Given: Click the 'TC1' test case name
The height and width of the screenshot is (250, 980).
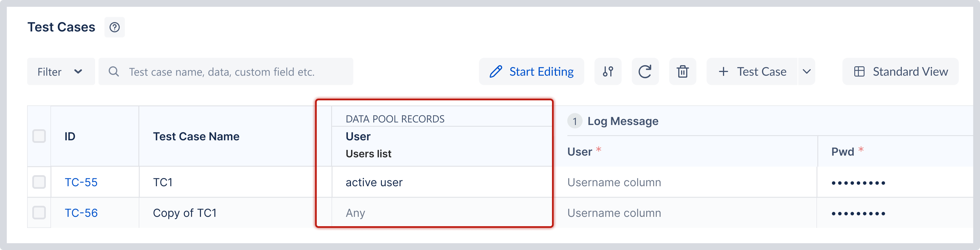Looking at the screenshot, I should pyautogui.click(x=162, y=182).
